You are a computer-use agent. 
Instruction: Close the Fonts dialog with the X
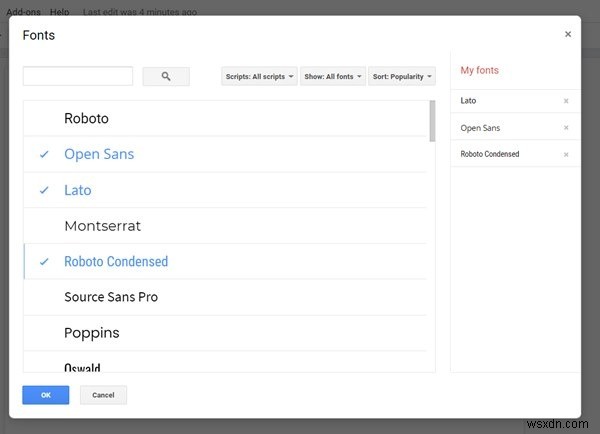(x=568, y=34)
